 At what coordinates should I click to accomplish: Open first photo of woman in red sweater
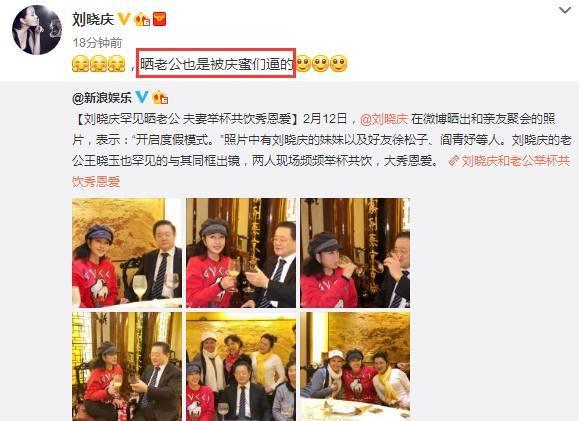click(127, 253)
